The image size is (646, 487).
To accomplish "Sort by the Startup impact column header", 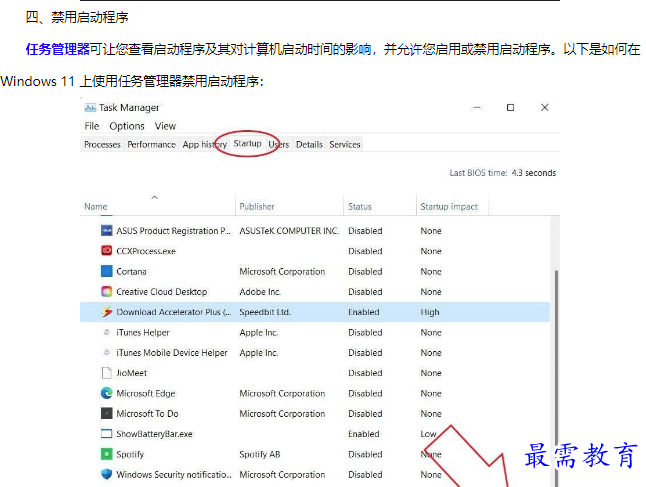I will (x=449, y=207).
